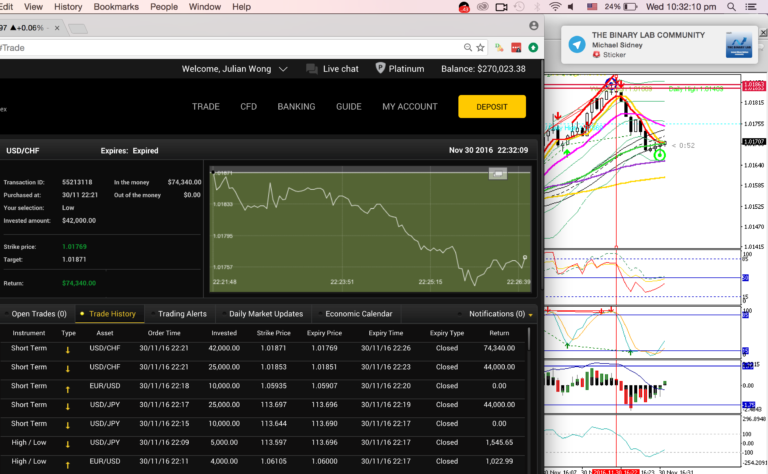The image size is (768, 474).
Task: Click the battery indicator icon
Action: (x=630, y=7)
